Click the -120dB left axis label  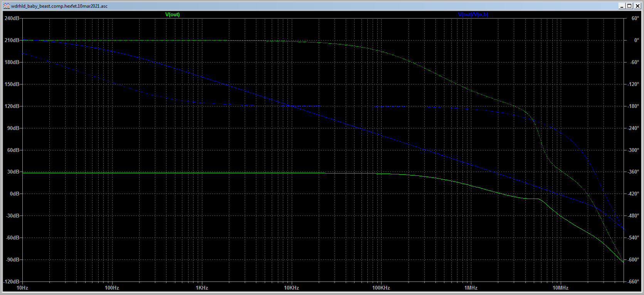tap(11, 282)
